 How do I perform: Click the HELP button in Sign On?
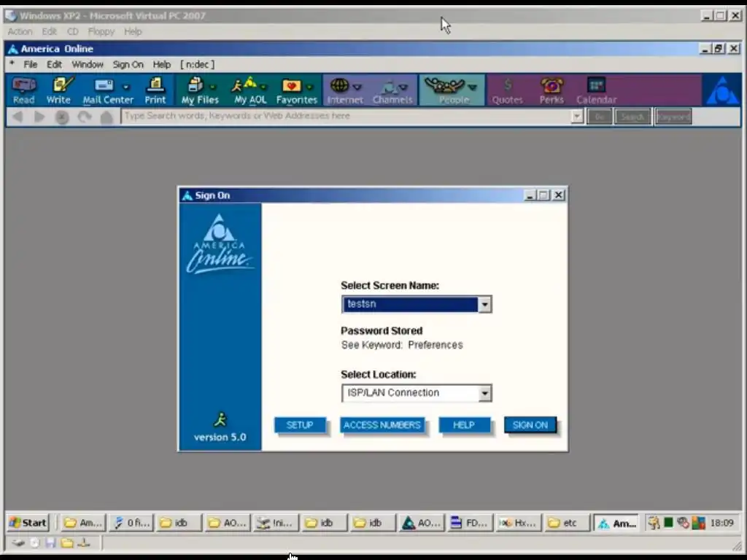tap(463, 425)
